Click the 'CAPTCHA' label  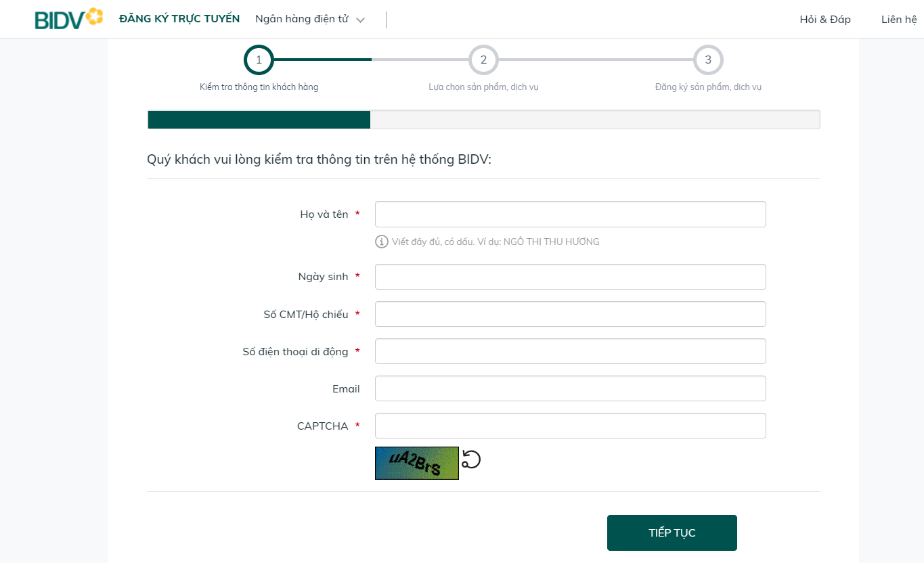tap(322, 426)
